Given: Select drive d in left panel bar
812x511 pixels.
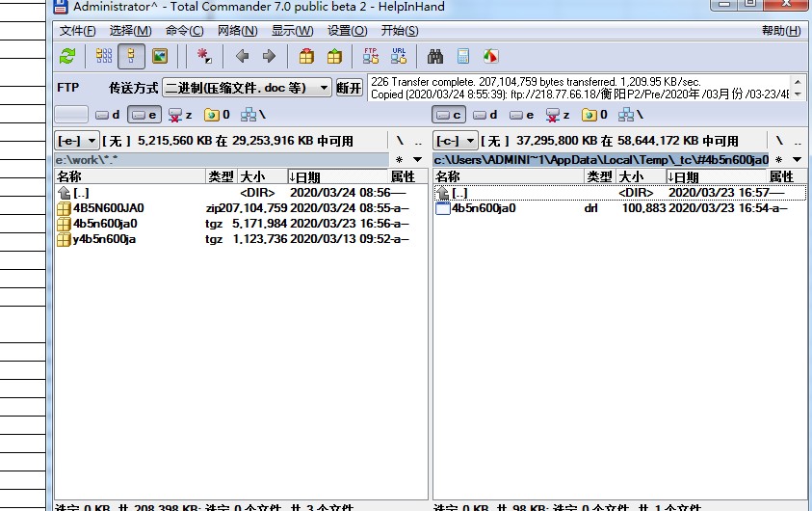Looking at the screenshot, I should click(x=107, y=115).
